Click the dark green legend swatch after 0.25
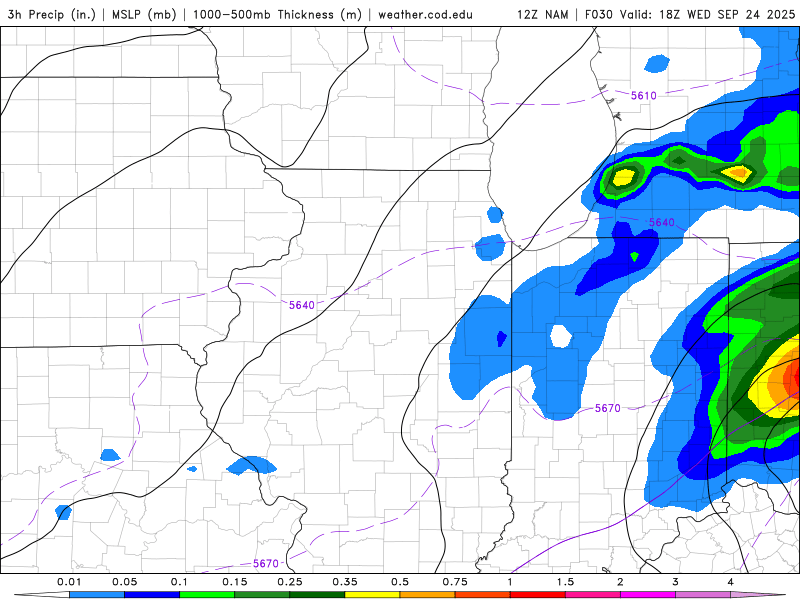The height and width of the screenshot is (600, 800). pyautogui.click(x=317, y=595)
